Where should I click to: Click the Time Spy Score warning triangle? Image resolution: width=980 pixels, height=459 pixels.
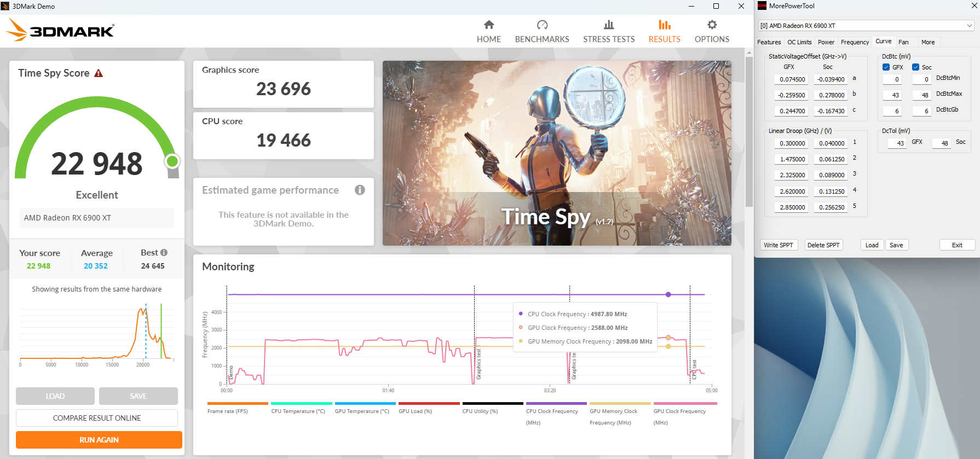click(x=99, y=73)
